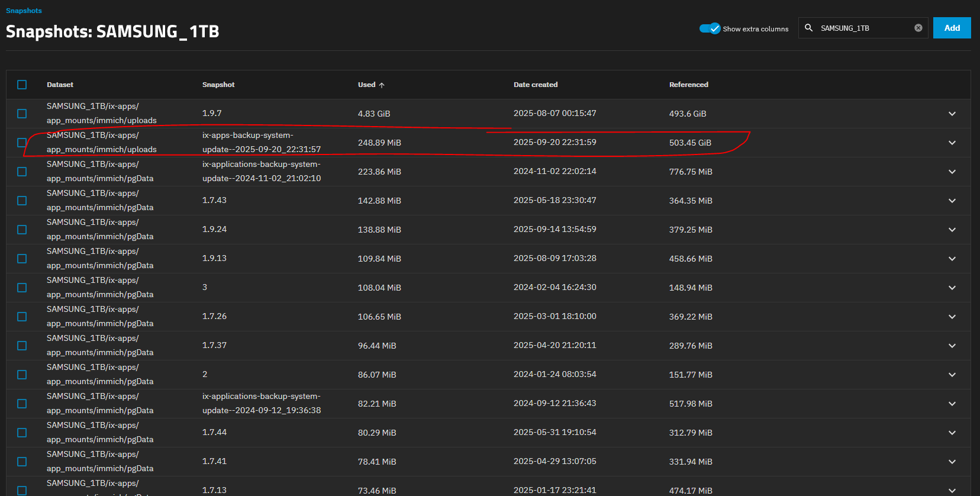Select the checkbox for snapshot 1.9.7
This screenshot has width=980, height=496.
coord(22,114)
